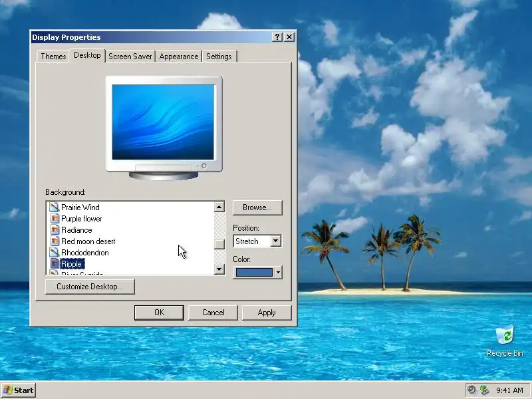
Task: Close the Display Properties dialog
Action: [289, 37]
